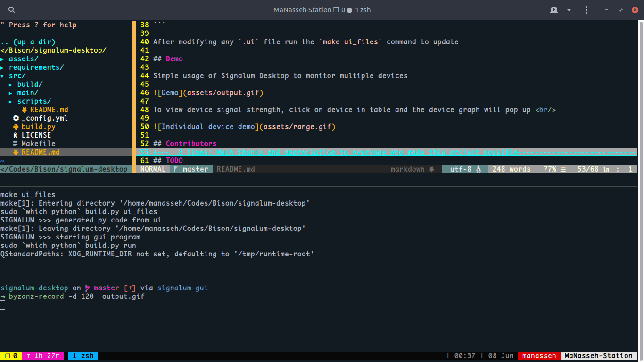Click the NORMAL mode indicator

[x=153, y=169]
